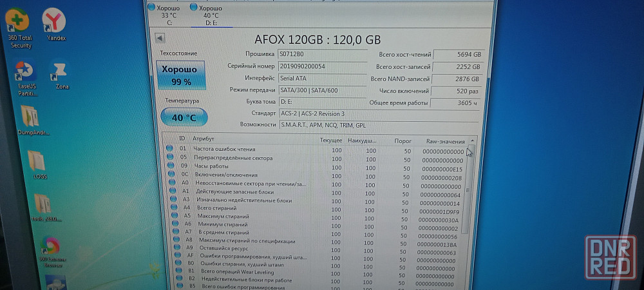
Task: Click the blue status icon of attribute A7
Action: [176, 231]
